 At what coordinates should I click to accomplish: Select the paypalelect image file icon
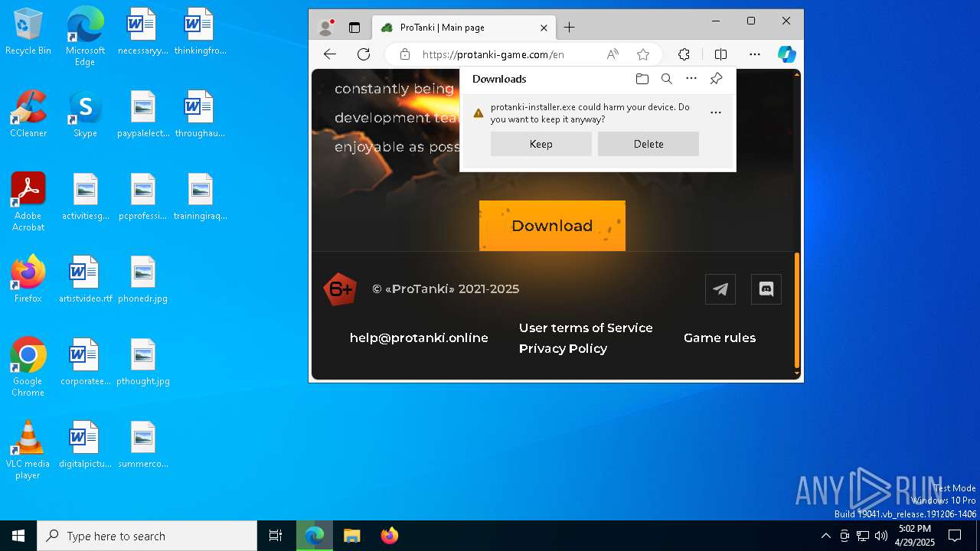pos(142,114)
